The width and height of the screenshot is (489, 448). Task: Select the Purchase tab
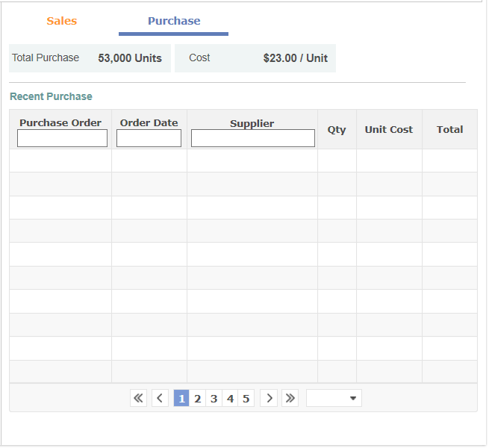point(174,21)
